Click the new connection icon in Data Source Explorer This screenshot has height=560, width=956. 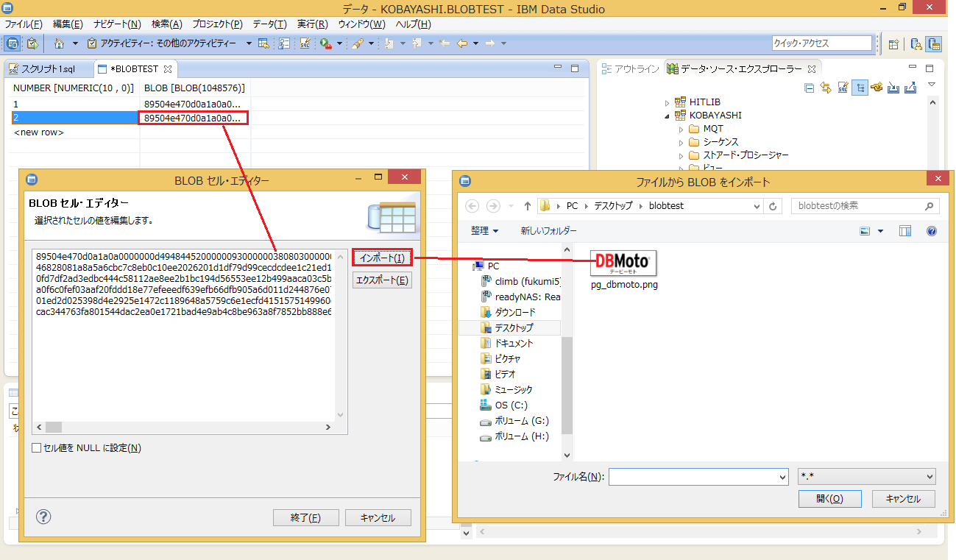click(x=877, y=88)
